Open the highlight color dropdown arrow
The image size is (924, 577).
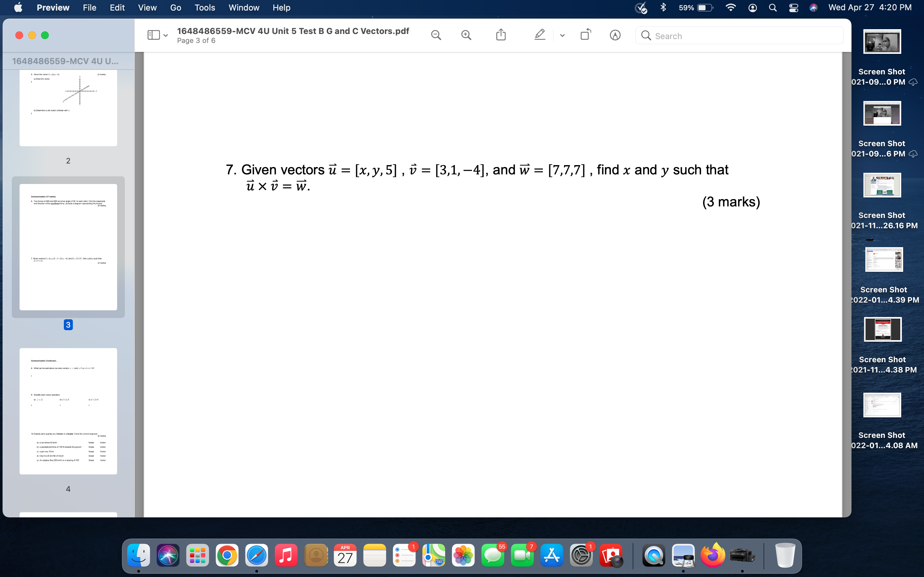tap(562, 36)
